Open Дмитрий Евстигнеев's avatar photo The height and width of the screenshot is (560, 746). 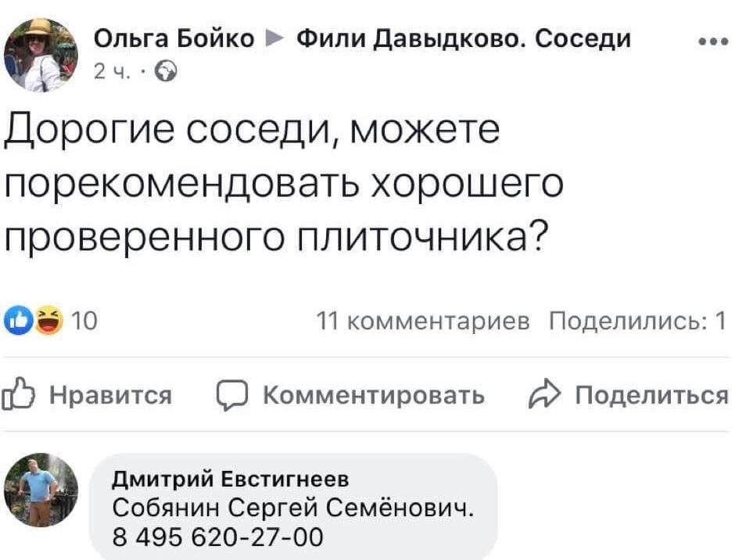coord(40,489)
